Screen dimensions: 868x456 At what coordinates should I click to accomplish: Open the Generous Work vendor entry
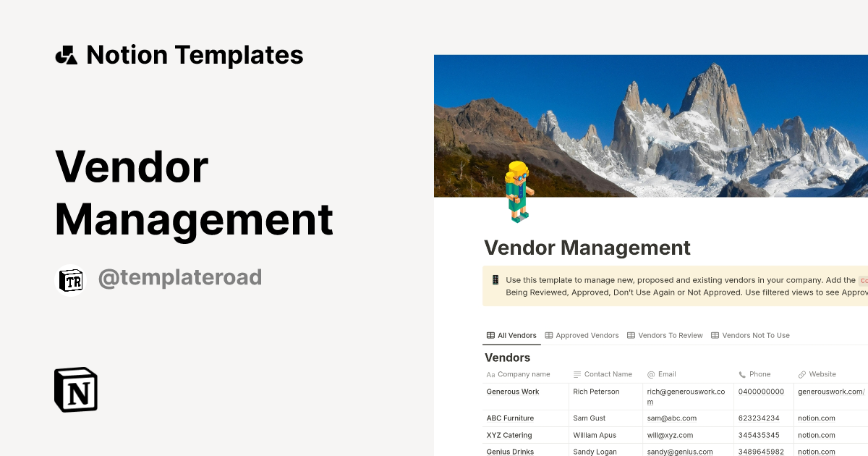click(513, 392)
